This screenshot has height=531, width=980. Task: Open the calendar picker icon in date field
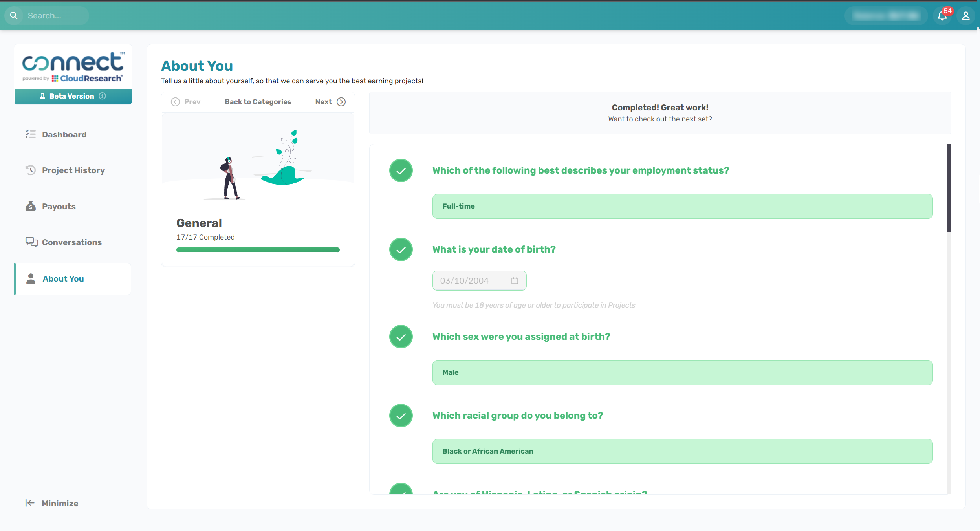[515, 280]
